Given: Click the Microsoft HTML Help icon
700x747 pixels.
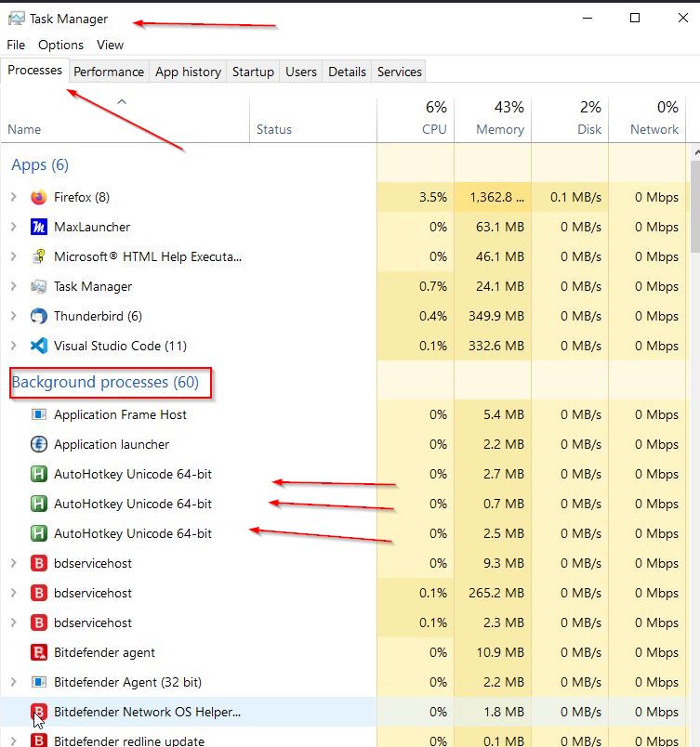Looking at the screenshot, I should (x=38, y=256).
